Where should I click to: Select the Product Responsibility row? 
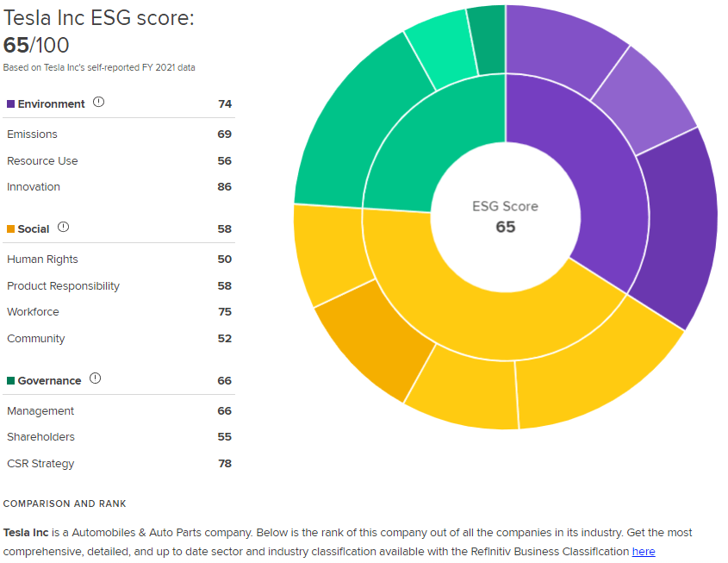(x=119, y=285)
